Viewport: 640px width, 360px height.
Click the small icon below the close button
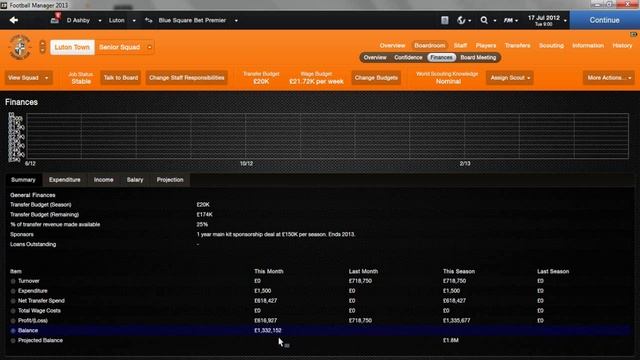pyautogui.click(x=633, y=35)
